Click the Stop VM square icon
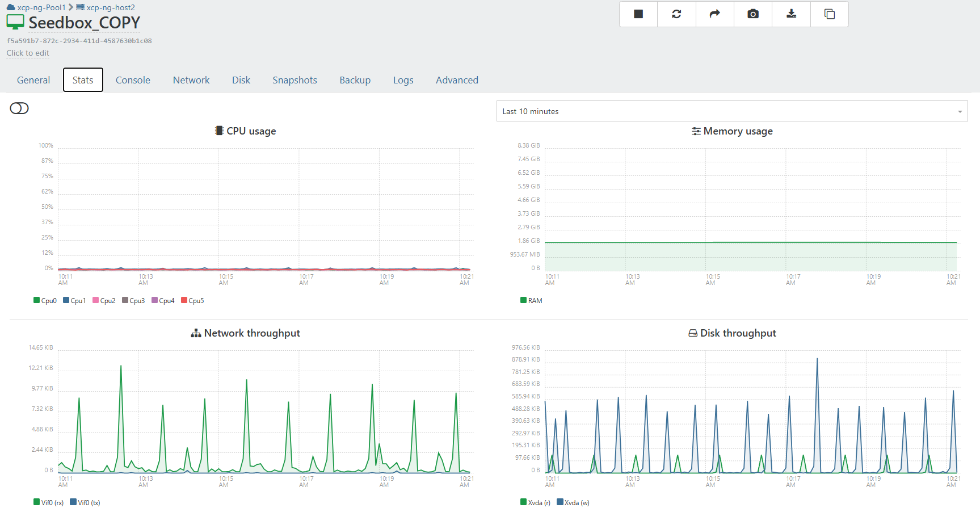Image resolution: width=980 pixels, height=508 pixels. tap(638, 14)
